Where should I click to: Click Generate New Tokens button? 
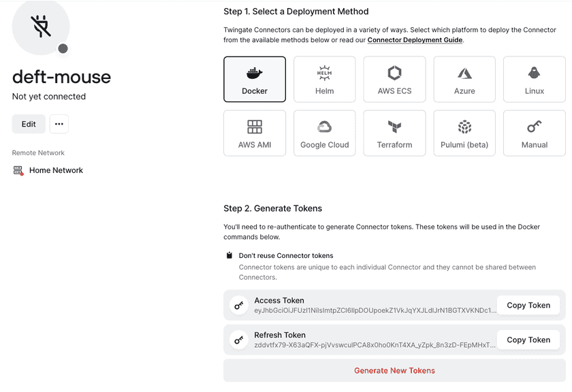394,371
